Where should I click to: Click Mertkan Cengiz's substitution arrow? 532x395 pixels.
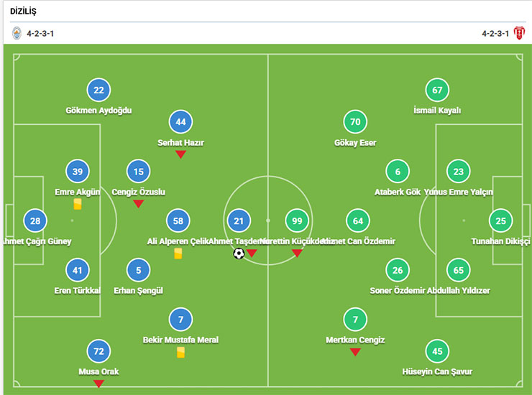tap(354, 352)
